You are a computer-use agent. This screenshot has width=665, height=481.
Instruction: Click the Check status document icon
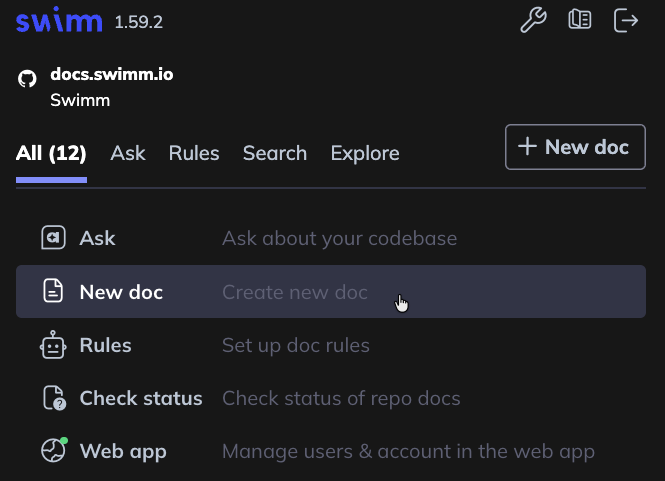(x=54, y=398)
